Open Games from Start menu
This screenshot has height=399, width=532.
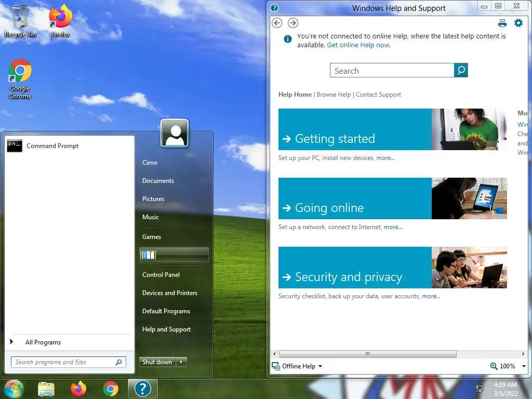152,237
